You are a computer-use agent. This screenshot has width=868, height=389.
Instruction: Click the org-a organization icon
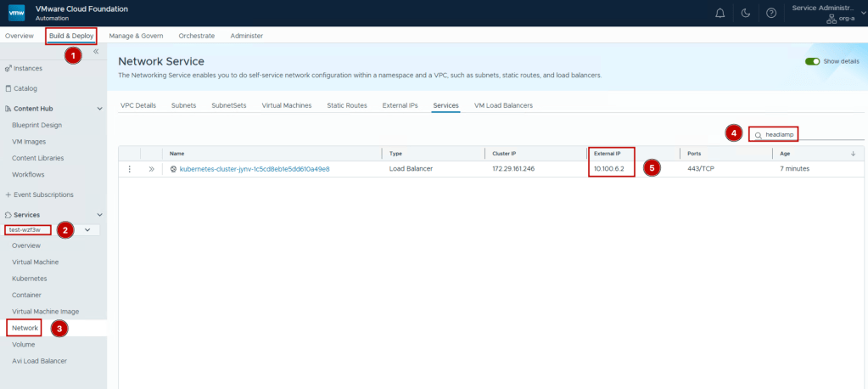(x=831, y=19)
